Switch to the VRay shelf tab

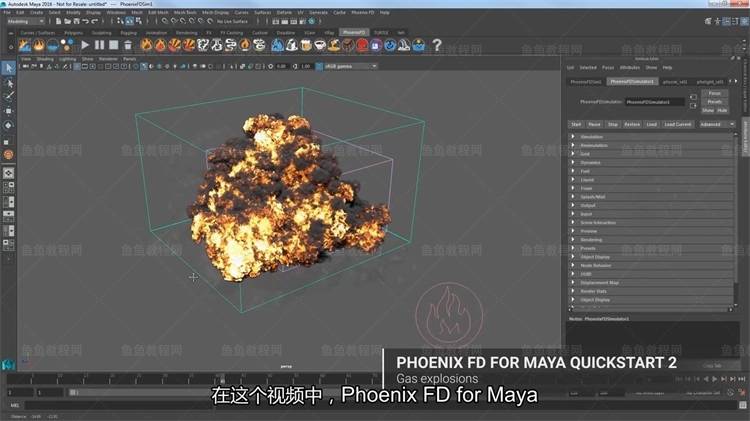(329, 33)
